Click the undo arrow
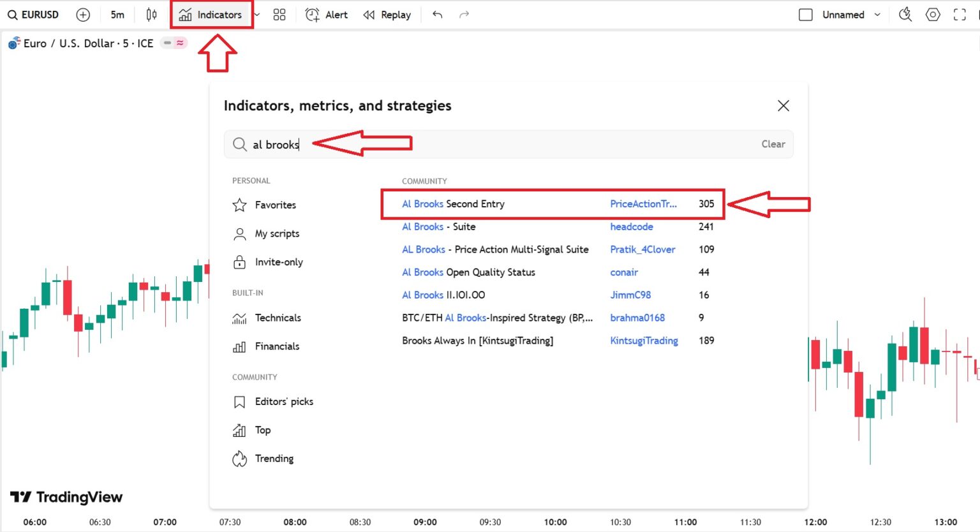980x532 pixels. pyautogui.click(x=437, y=15)
